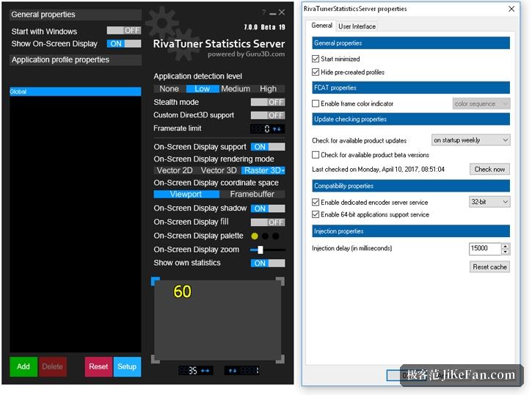532x395 pixels.
Task: Set detection level to None
Action: pos(170,89)
